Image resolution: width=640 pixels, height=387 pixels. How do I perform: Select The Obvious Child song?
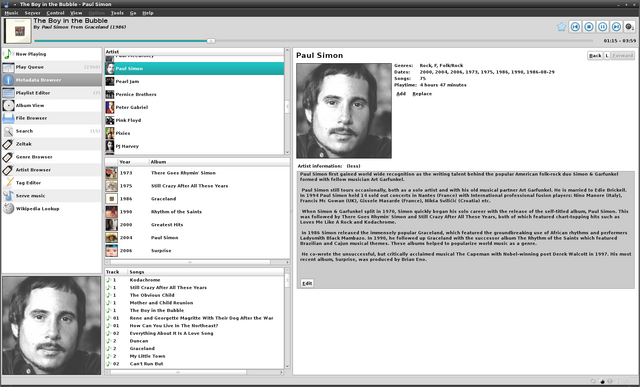(194, 295)
